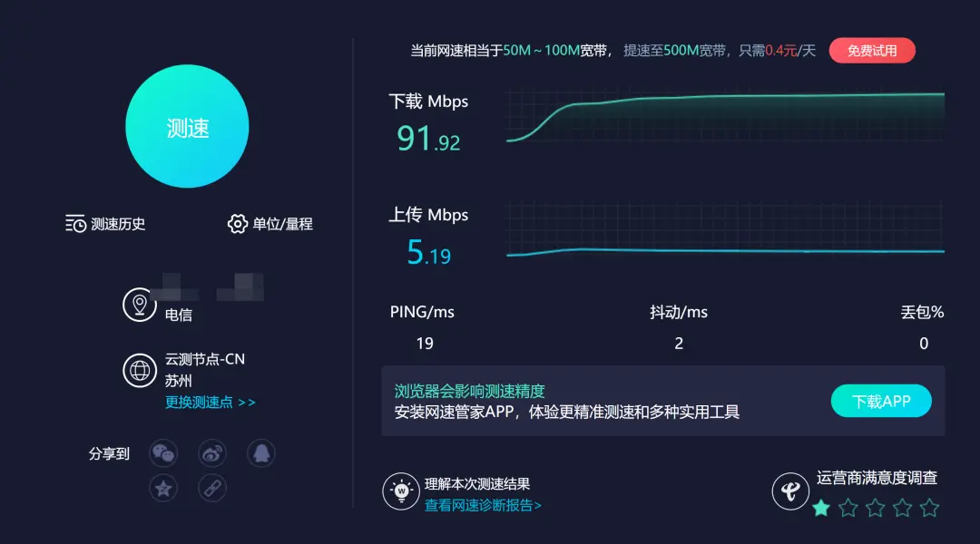Open 单位/量程 settings via the gear icon
980x544 pixels.
[237, 223]
